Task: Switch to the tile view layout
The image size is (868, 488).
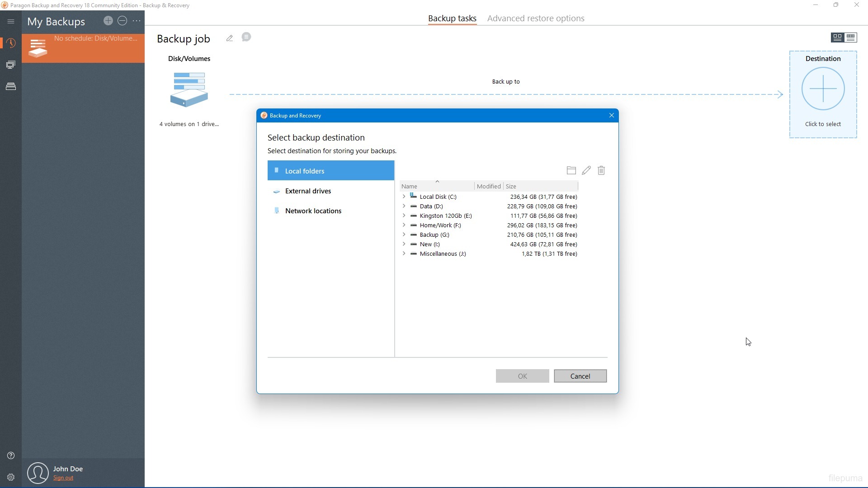Action: (837, 38)
